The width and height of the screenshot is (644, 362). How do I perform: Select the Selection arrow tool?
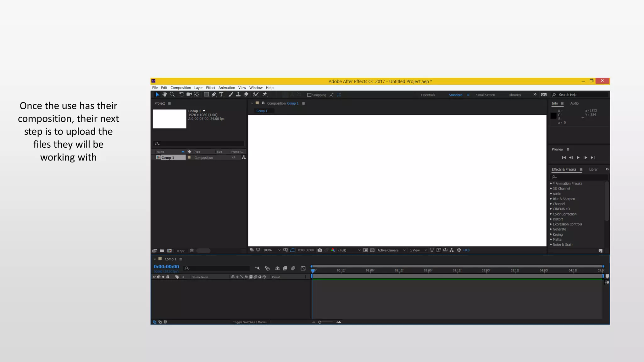(157, 95)
